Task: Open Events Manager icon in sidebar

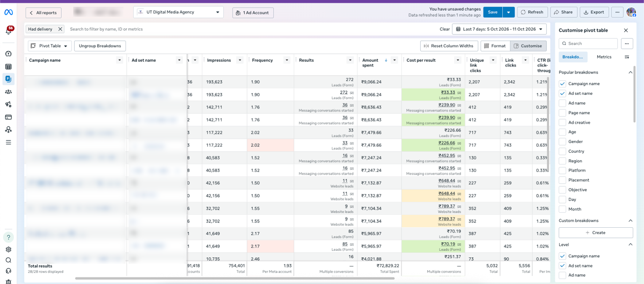Action: (8, 130)
